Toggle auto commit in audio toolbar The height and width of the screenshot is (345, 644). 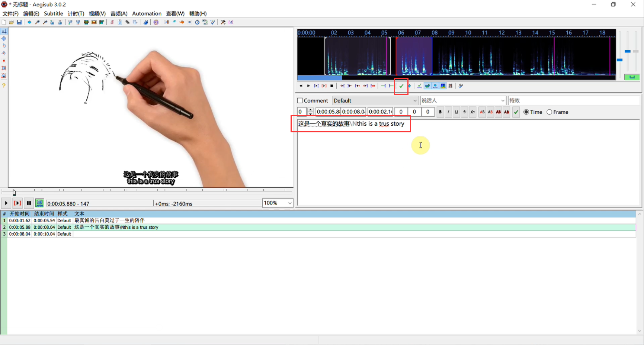point(419,86)
